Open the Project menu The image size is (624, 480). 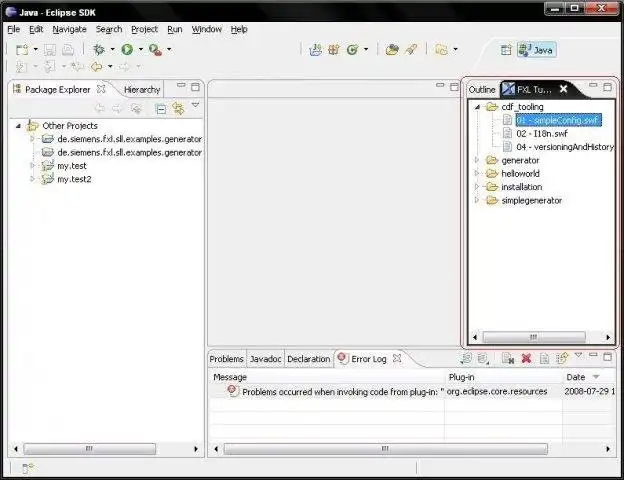pyautogui.click(x=144, y=29)
